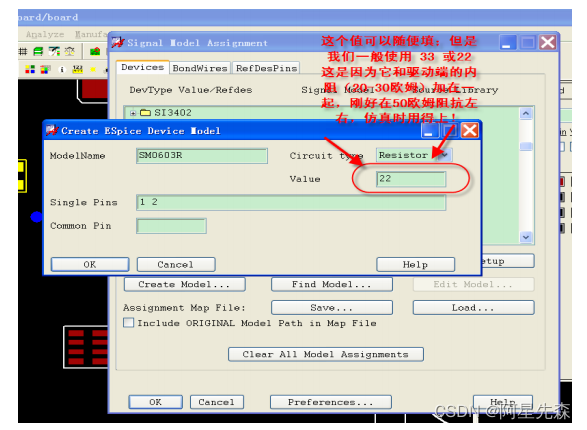Cancel the Create ESpice Device Model dialog

pyautogui.click(x=176, y=265)
